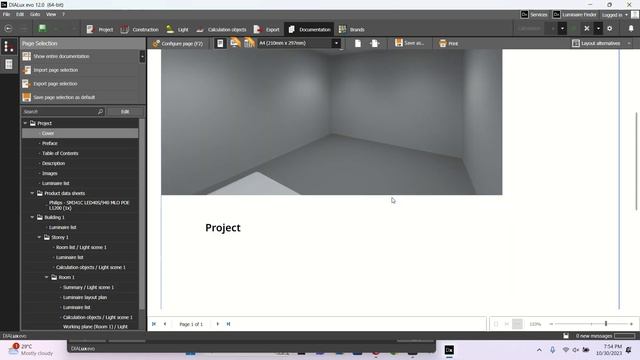The width and height of the screenshot is (640, 360).
Task: Select the table sidebar tool icon
Action: [x=9, y=64]
